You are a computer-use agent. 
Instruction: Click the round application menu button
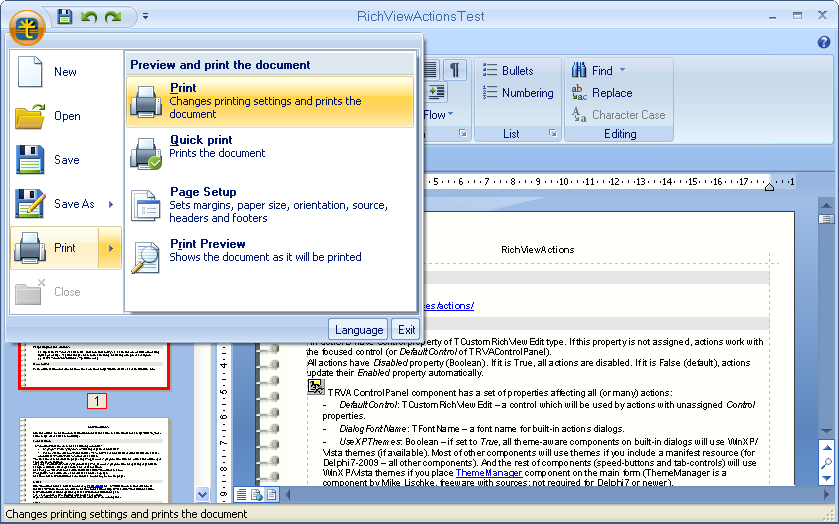point(28,27)
